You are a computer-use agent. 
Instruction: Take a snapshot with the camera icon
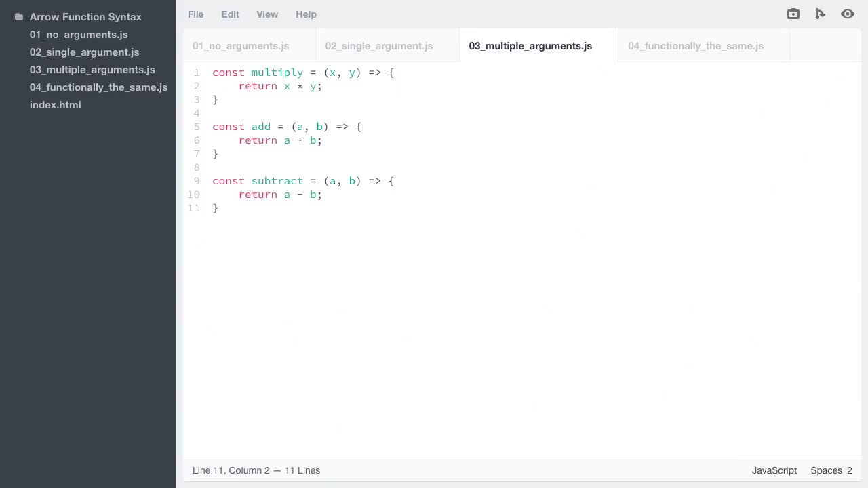pyautogui.click(x=793, y=14)
